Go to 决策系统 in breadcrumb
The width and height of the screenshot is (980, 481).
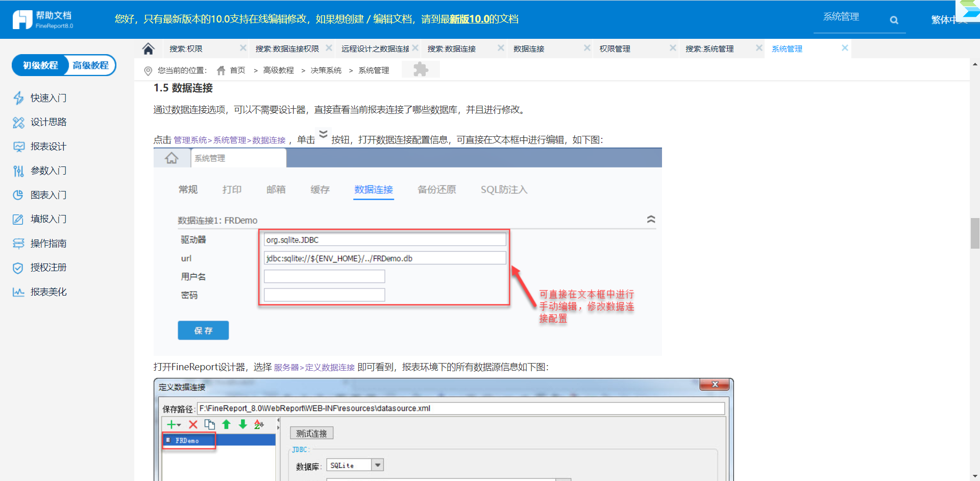click(x=326, y=70)
